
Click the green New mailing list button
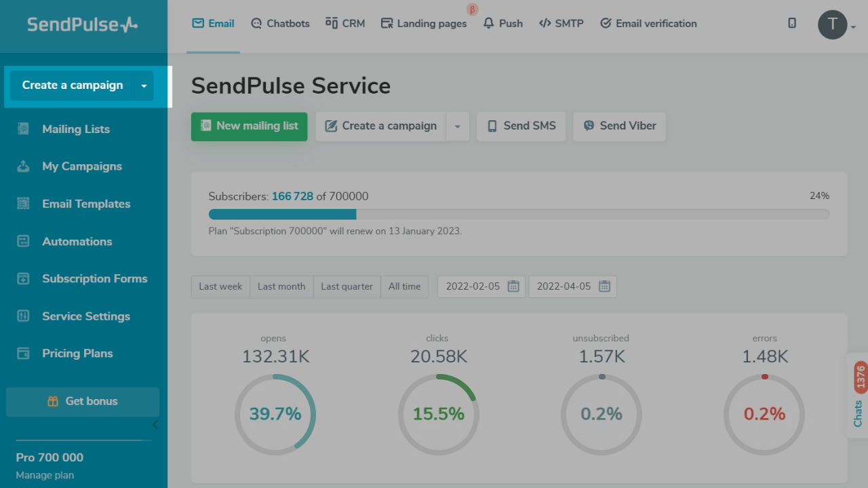pyautogui.click(x=249, y=126)
